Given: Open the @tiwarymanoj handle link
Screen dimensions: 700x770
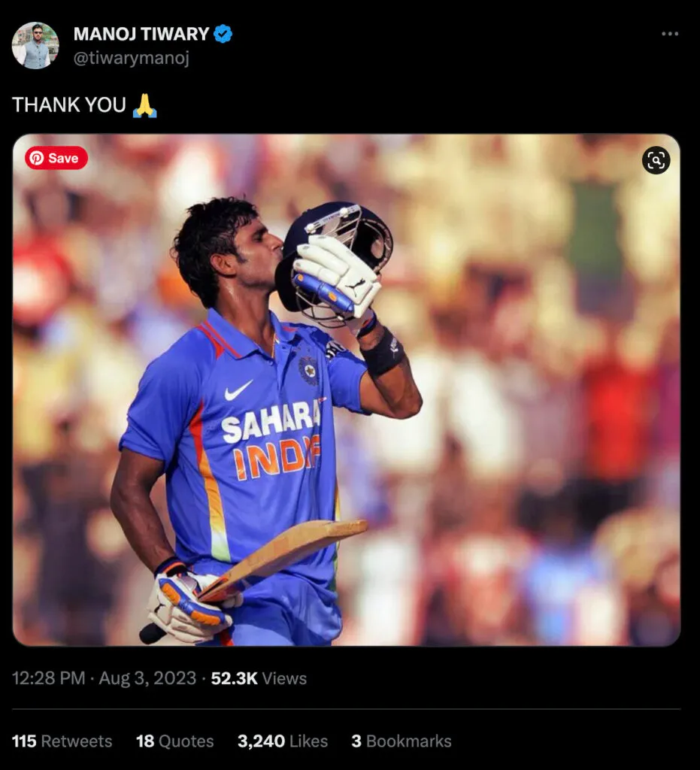Looking at the screenshot, I should click(131, 58).
